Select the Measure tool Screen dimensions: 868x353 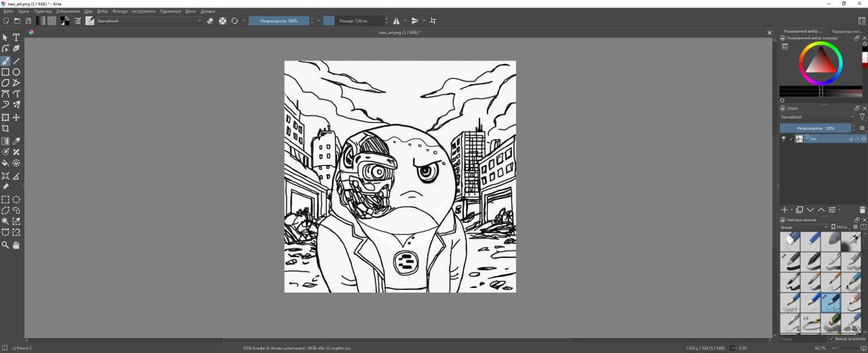click(16, 175)
